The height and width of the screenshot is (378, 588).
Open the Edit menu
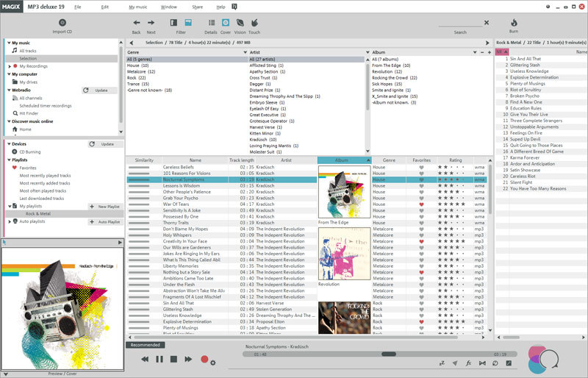(105, 7)
